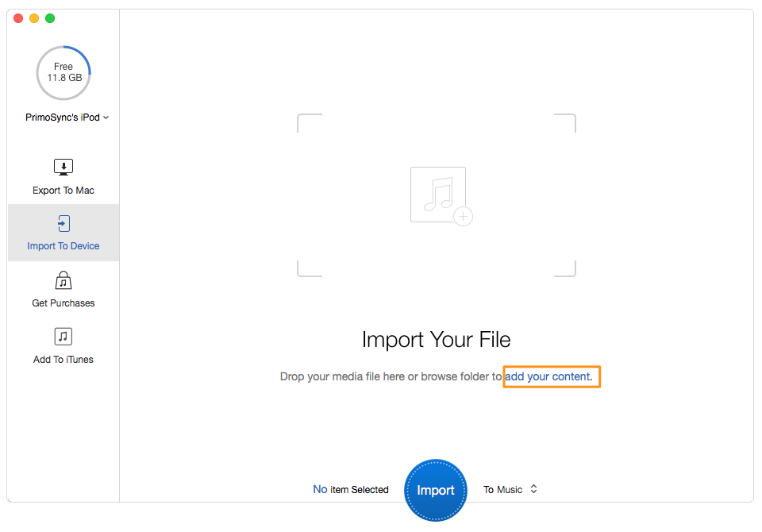Click the 'Import Your File' heading
Image resolution: width=762 pixels, height=532 pixels.
[437, 339]
